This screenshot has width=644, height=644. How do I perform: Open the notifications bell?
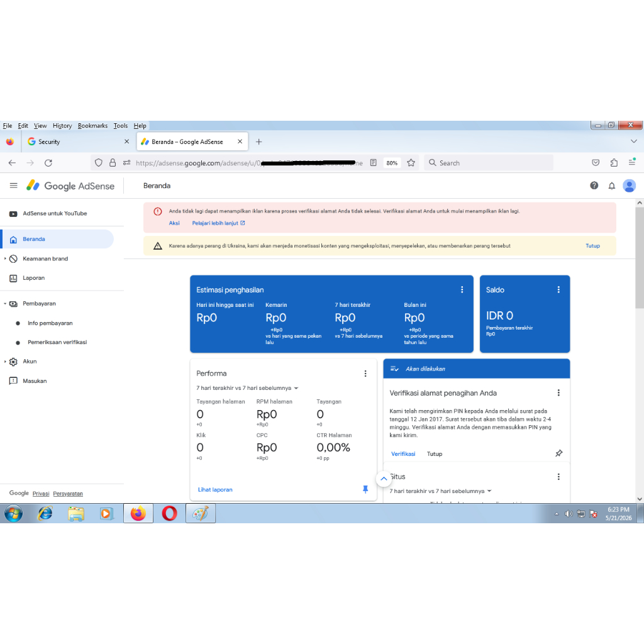(611, 186)
